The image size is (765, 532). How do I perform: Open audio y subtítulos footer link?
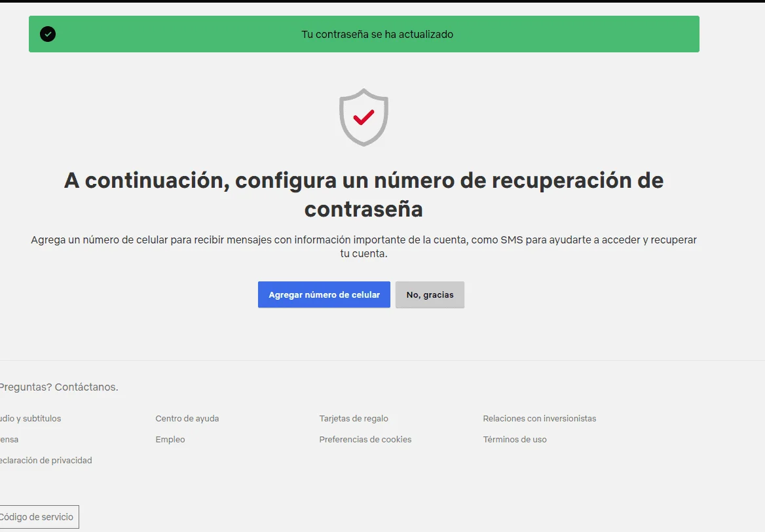click(x=30, y=418)
